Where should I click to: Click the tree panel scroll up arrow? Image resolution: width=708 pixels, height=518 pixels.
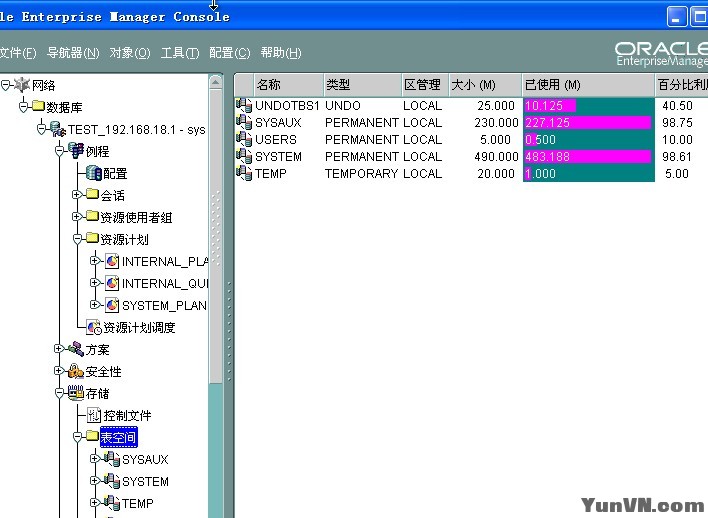pos(215,82)
